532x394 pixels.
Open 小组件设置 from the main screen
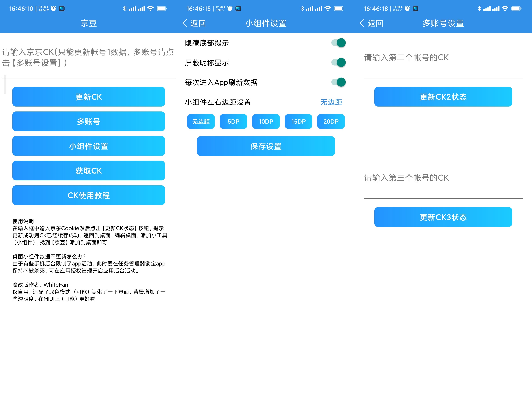(x=89, y=146)
